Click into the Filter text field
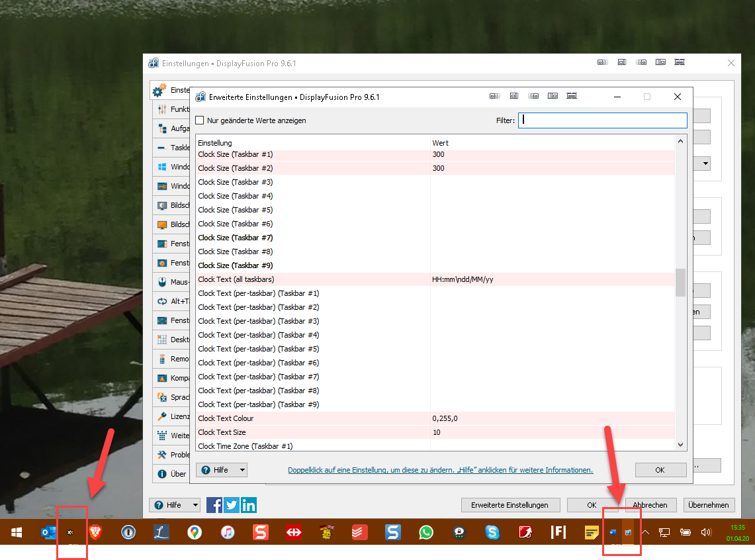 point(602,120)
